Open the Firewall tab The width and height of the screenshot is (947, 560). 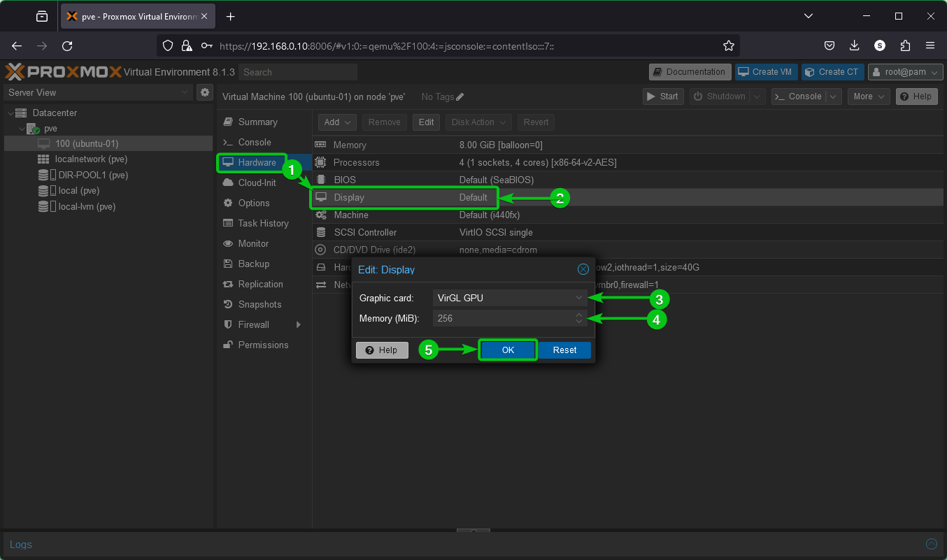[264, 324]
